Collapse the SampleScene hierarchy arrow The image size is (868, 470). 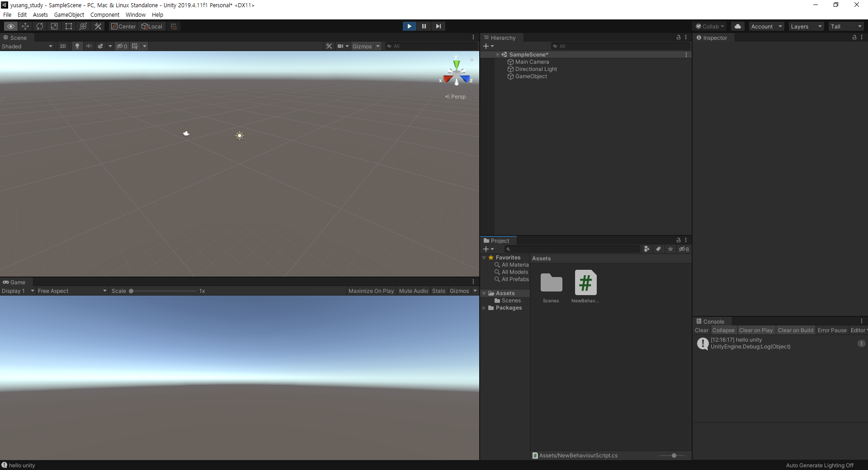pyautogui.click(x=498, y=55)
